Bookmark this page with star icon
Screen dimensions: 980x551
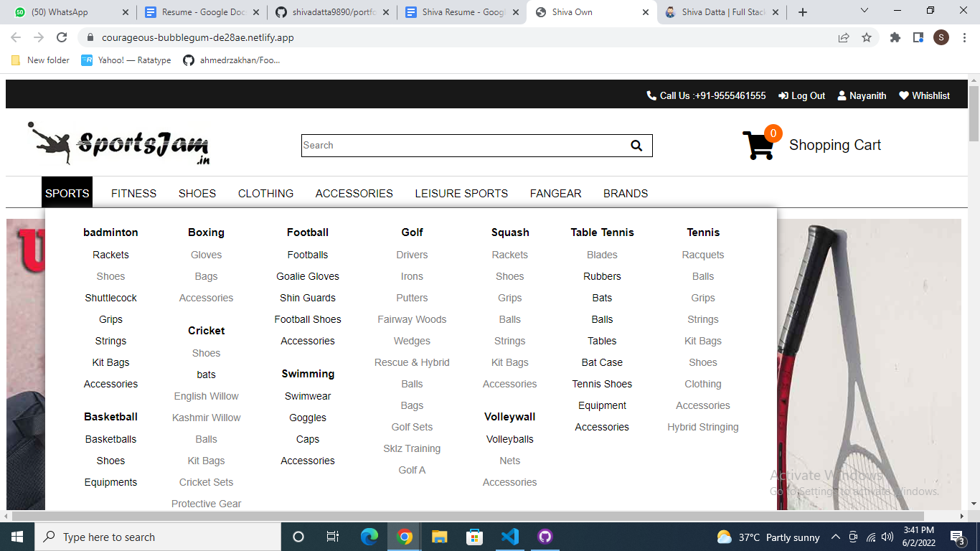click(867, 37)
